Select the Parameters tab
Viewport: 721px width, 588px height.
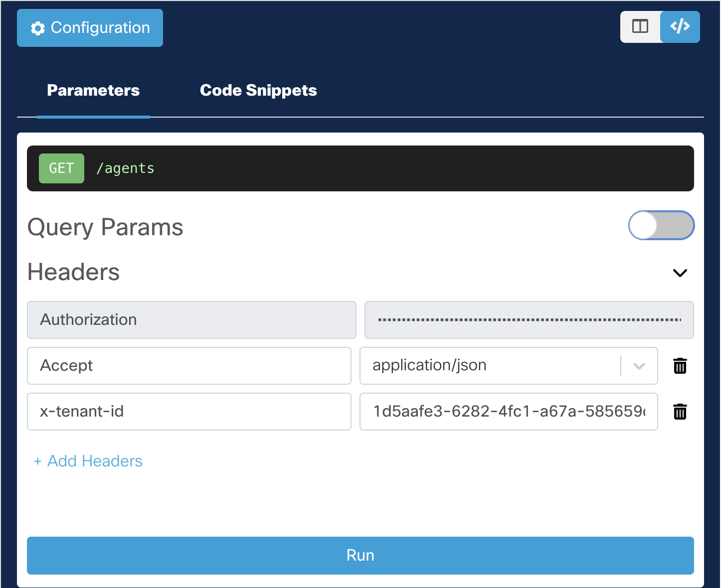93,90
